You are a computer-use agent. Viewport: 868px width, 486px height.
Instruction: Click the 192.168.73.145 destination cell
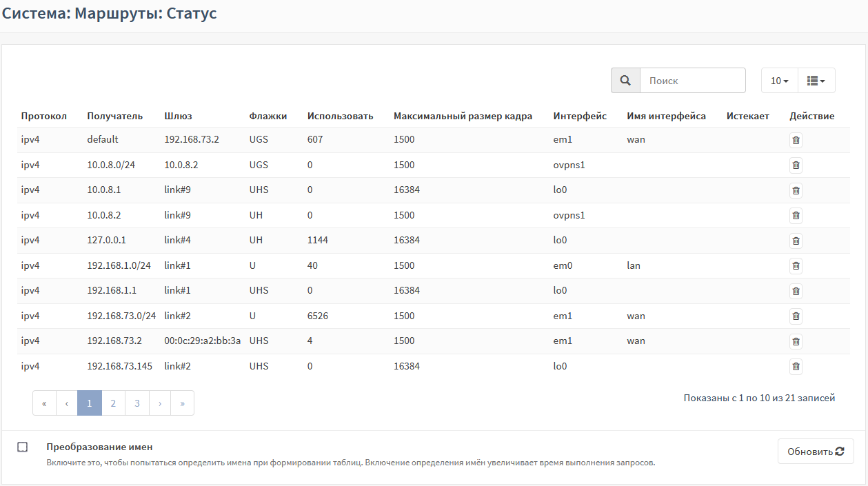[x=120, y=366]
